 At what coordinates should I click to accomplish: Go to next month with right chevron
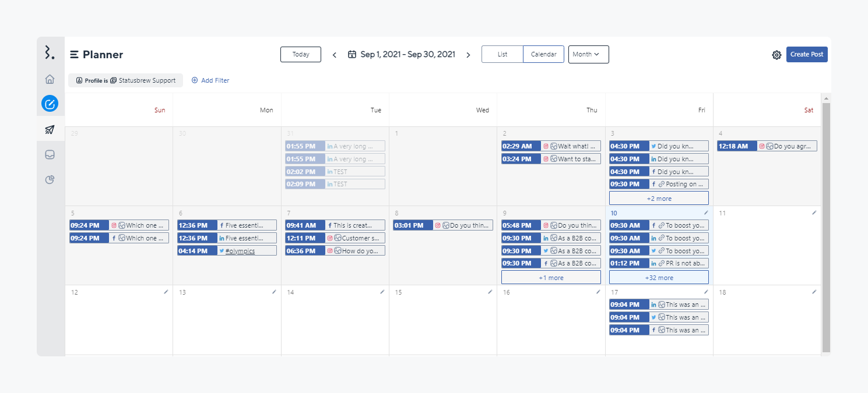[468, 55]
